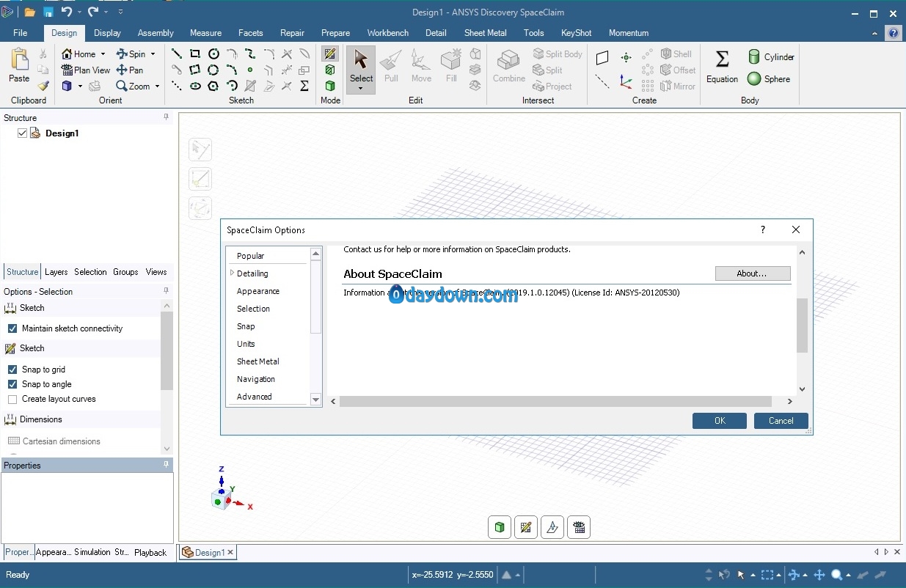Select Popular in the options list

251,256
